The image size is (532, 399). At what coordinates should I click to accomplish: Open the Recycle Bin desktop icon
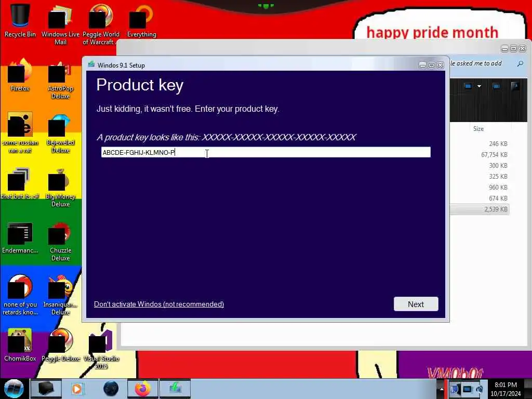20,20
